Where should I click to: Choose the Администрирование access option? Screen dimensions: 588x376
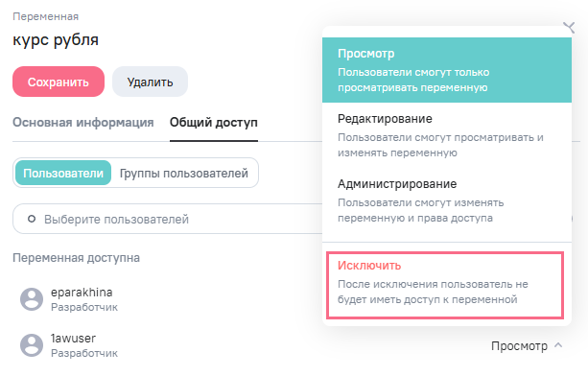pyautogui.click(x=447, y=200)
